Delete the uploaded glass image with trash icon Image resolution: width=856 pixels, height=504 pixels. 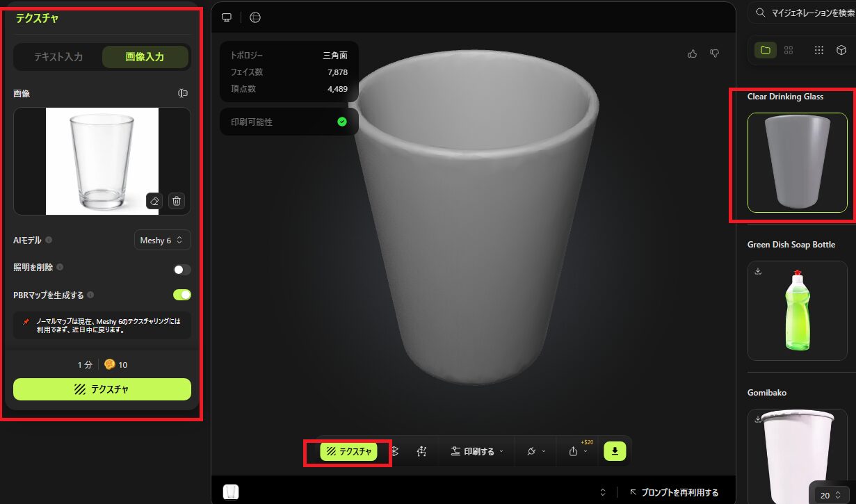point(177,201)
